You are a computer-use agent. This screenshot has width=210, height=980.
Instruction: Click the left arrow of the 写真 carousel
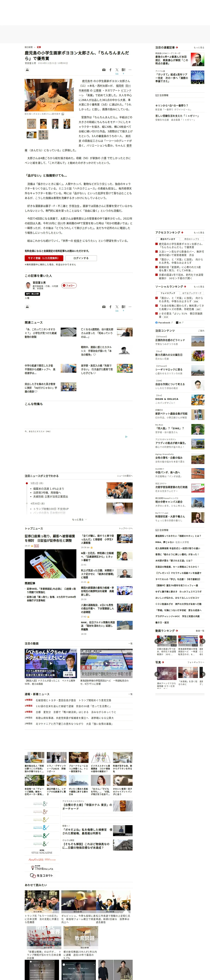157,674
